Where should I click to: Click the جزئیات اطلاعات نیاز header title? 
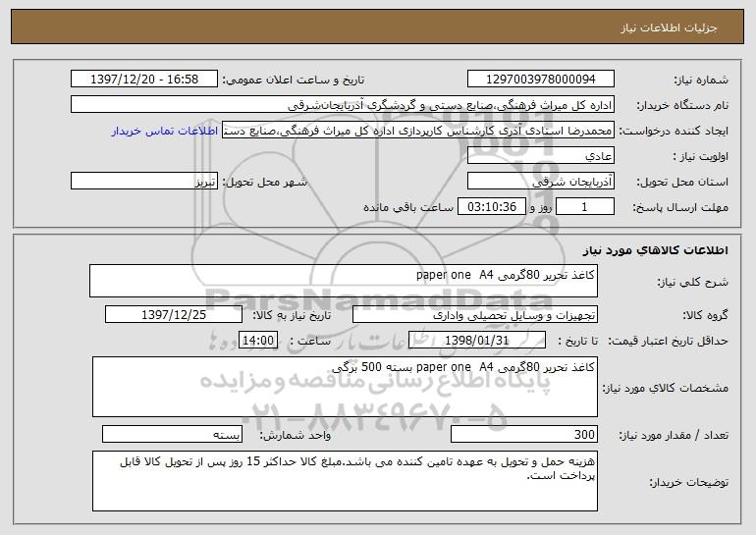[669, 27]
